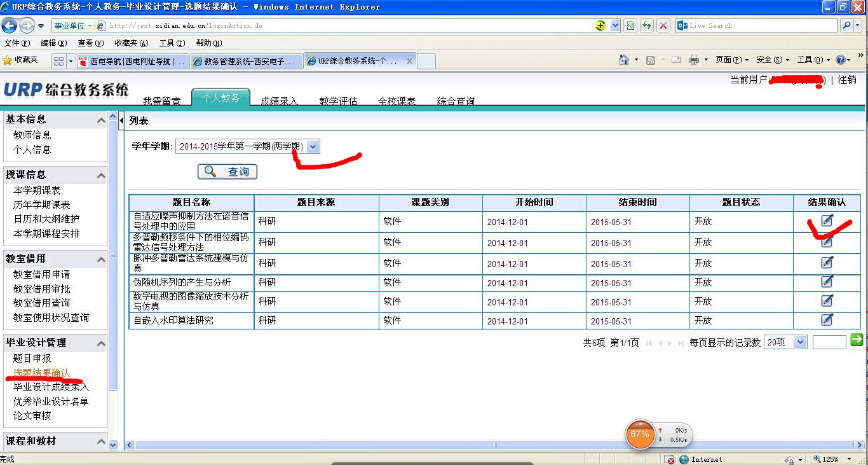Click the confirm icon for 自嵌入水印算法研究
868x465 pixels.
(827, 320)
